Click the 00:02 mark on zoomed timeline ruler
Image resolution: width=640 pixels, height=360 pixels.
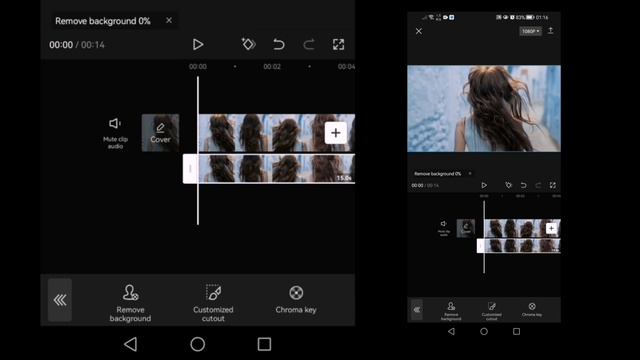pos(272,67)
